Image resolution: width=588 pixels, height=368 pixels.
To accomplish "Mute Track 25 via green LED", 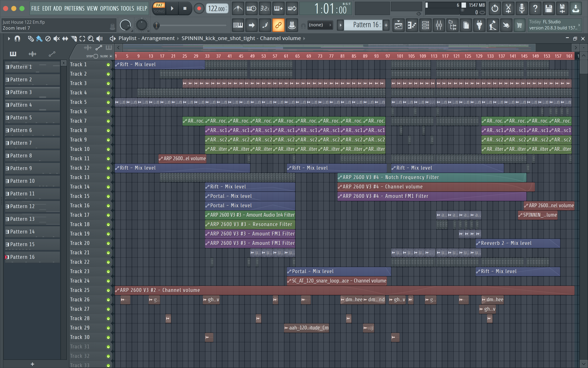I will point(108,290).
